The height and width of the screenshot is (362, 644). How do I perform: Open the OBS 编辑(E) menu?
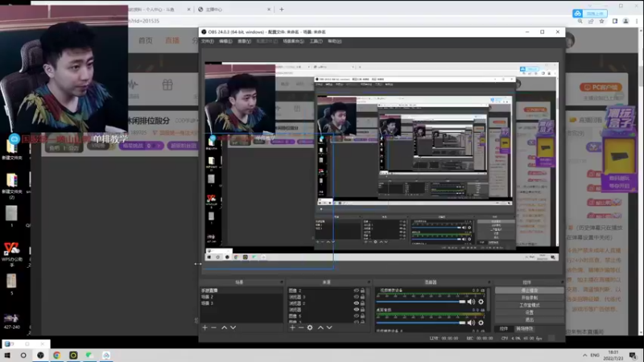[x=225, y=42]
